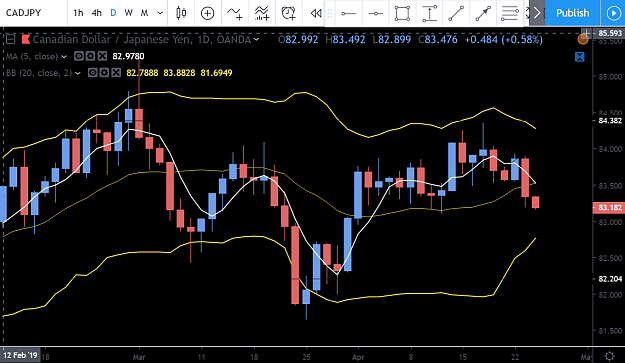The image size is (625, 363).
Task: Click the play icon next to Publish
Action: (x=613, y=13)
